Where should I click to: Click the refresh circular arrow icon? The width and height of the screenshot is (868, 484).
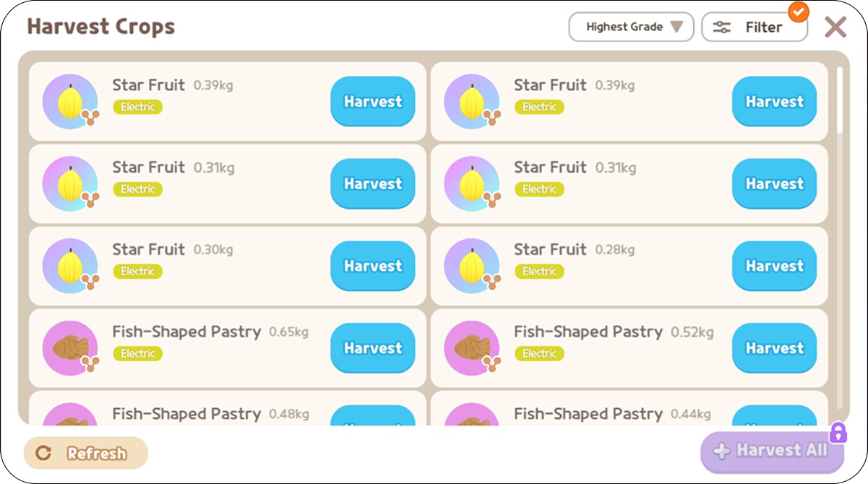(43, 453)
